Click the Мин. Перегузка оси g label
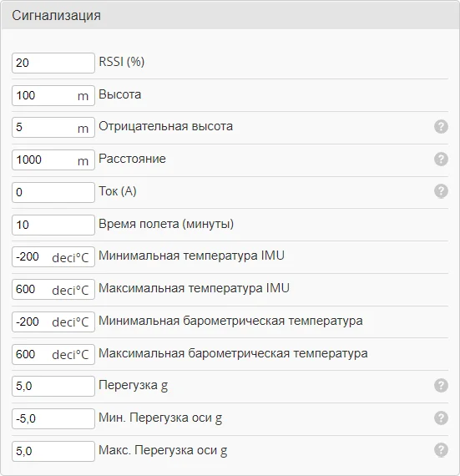This screenshot has height=476, width=460. [160, 418]
